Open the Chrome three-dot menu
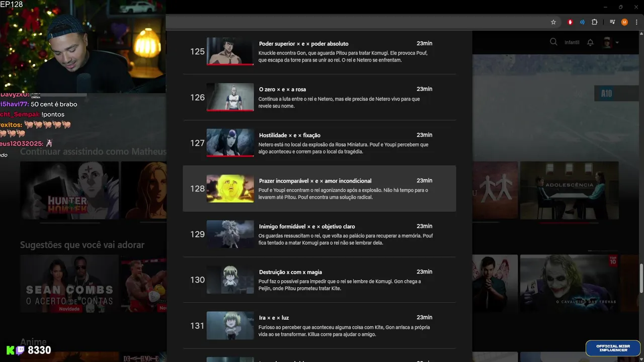The width and height of the screenshot is (644, 362). 636,22
